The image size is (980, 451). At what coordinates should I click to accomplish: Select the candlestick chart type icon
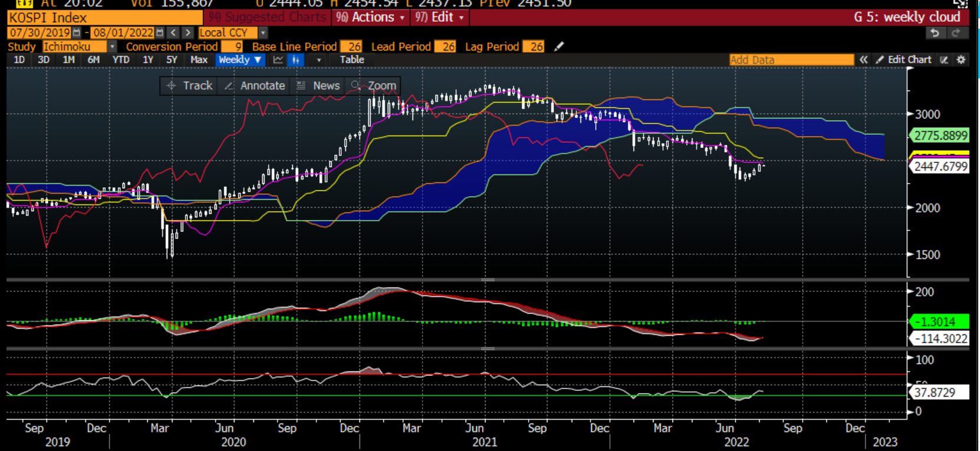296,59
